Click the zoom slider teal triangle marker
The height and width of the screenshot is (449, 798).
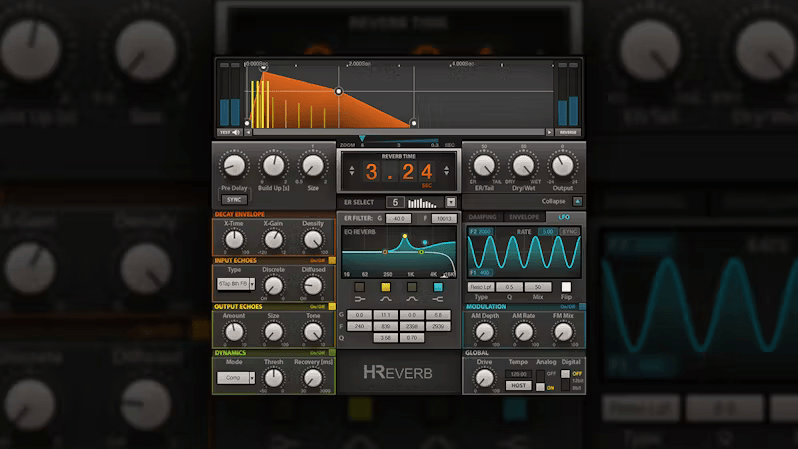362,138
